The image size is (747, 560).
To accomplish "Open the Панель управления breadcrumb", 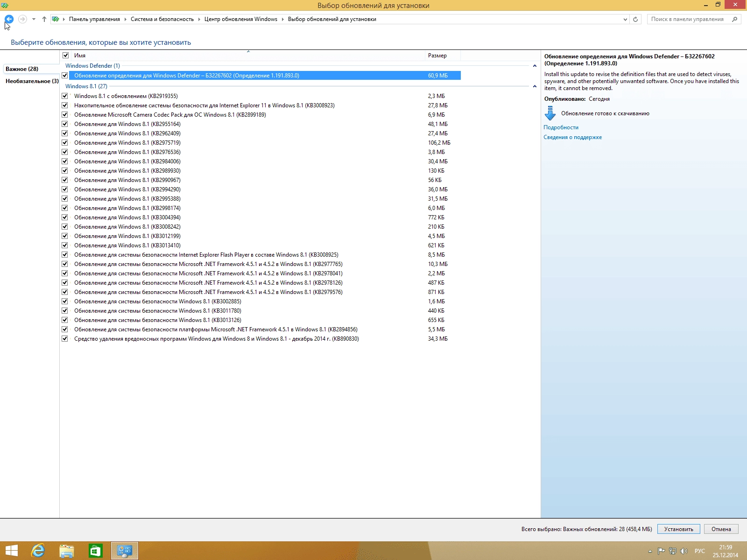I will click(94, 19).
